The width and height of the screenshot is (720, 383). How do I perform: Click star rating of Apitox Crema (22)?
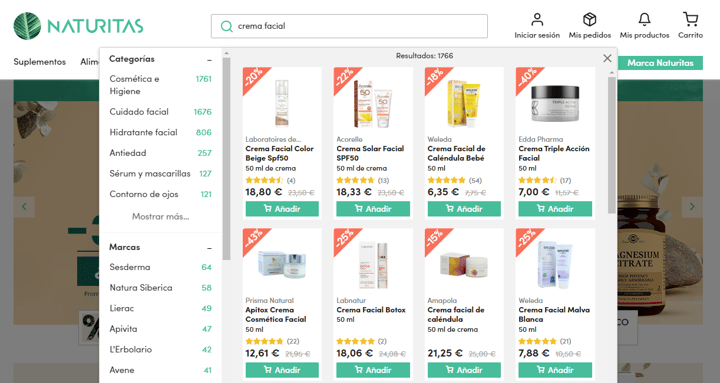pos(264,341)
